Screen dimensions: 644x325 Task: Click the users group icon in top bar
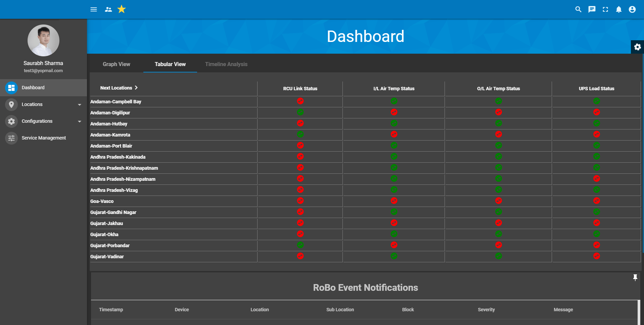click(x=108, y=9)
